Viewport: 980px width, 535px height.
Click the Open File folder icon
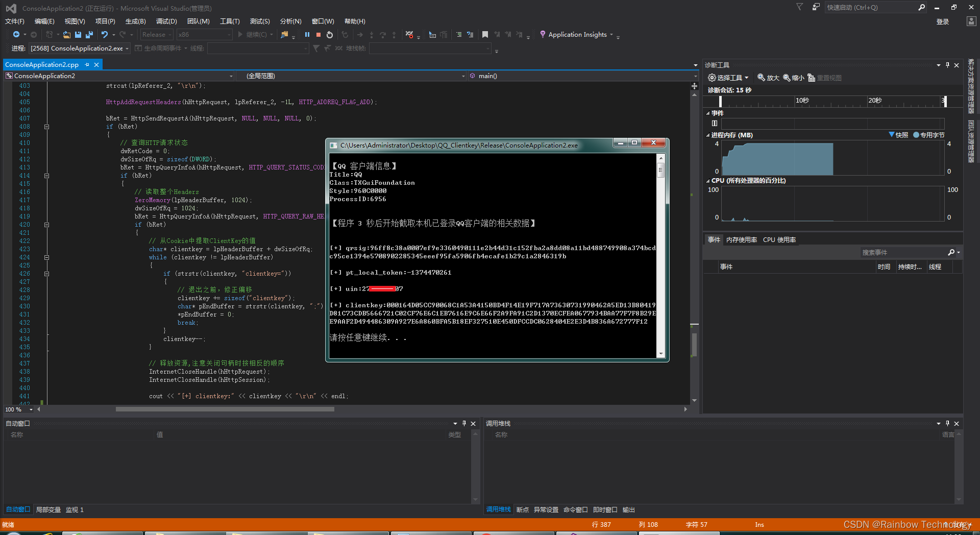click(x=67, y=35)
